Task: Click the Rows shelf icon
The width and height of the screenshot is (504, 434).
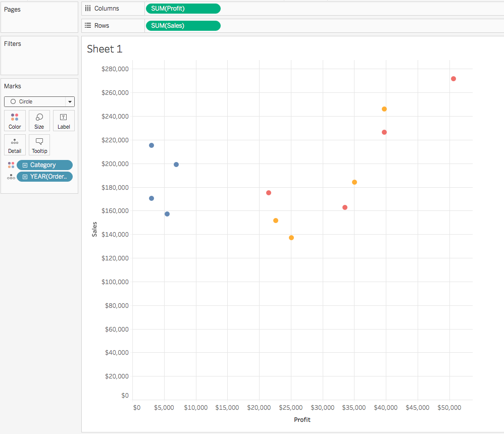Action: pos(88,25)
